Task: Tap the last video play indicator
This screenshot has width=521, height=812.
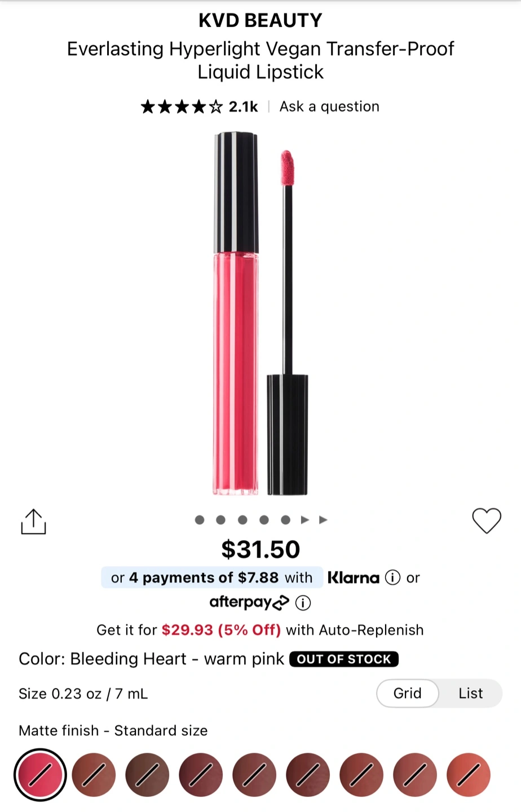Action: click(323, 520)
